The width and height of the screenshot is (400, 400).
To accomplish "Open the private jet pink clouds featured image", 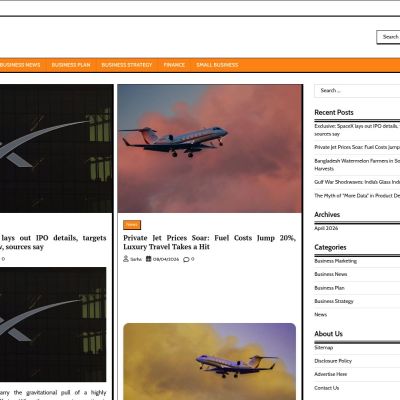I will point(210,148).
